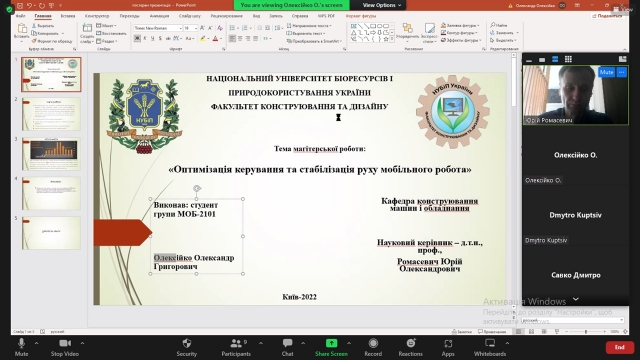Start recording with the Record button

click(x=373, y=347)
